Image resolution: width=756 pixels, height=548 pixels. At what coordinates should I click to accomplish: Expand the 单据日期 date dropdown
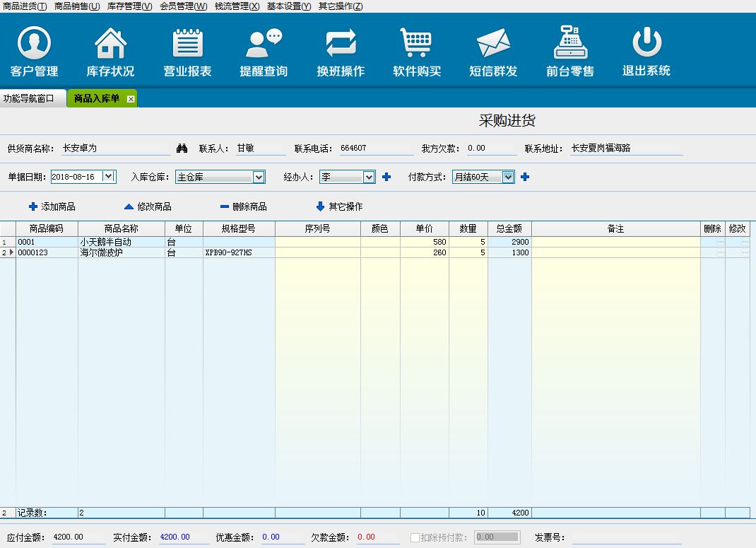click(108, 177)
